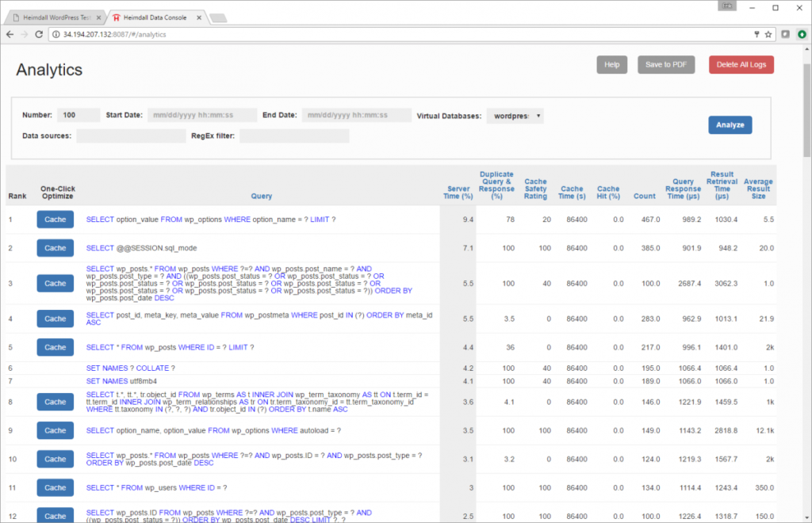
Task: Click the gray square extension icon
Action: [x=786, y=34]
